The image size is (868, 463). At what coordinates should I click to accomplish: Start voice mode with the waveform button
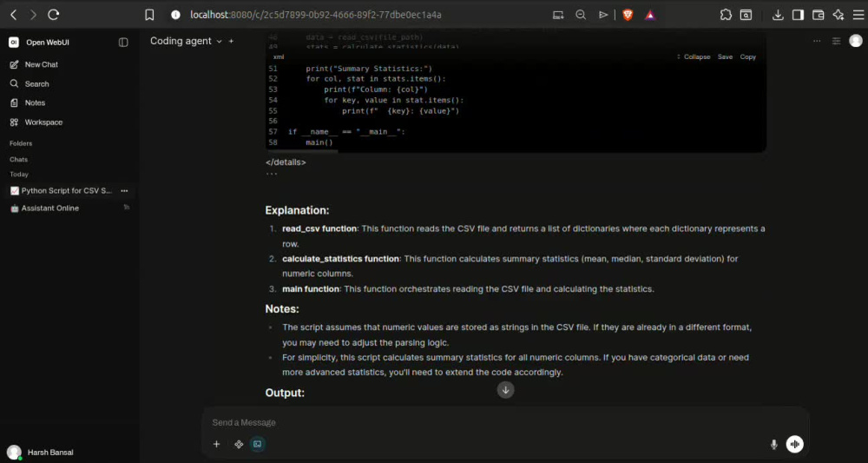pos(794,444)
